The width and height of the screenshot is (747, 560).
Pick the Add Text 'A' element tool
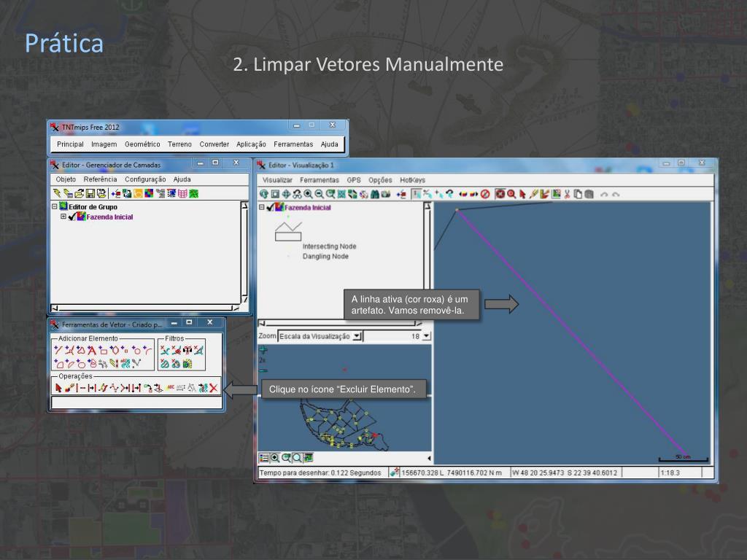coord(92,351)
